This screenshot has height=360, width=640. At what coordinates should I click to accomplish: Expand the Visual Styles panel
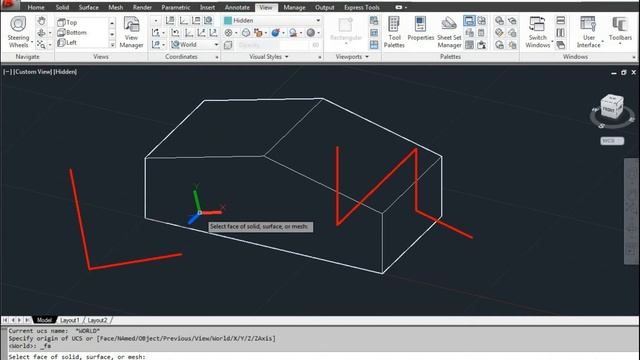coord(269,57)
